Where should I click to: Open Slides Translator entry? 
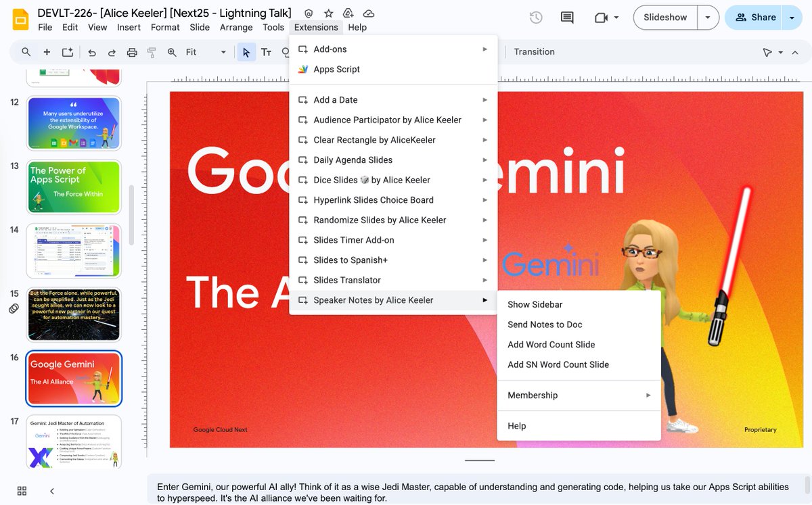point(392,280)
